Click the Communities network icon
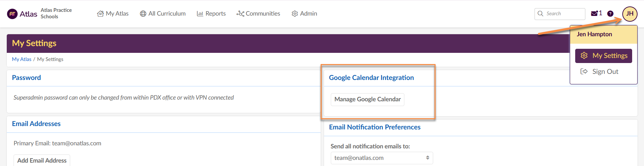Viewport: 644px width, 166px height. pyautogui.click(x=240, y=14)
